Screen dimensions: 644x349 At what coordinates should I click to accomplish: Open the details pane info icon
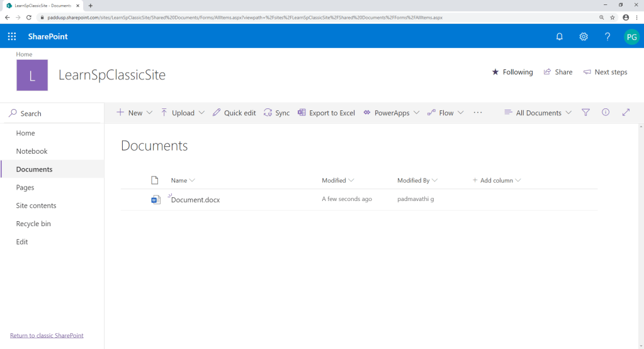coord(606,113)
